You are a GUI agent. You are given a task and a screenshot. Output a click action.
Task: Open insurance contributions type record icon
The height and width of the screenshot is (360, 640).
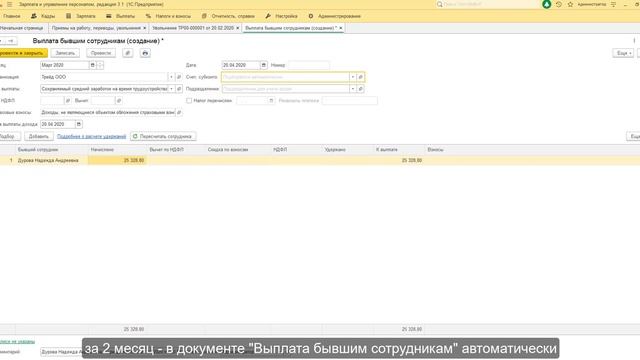click(x=179, y=112)
